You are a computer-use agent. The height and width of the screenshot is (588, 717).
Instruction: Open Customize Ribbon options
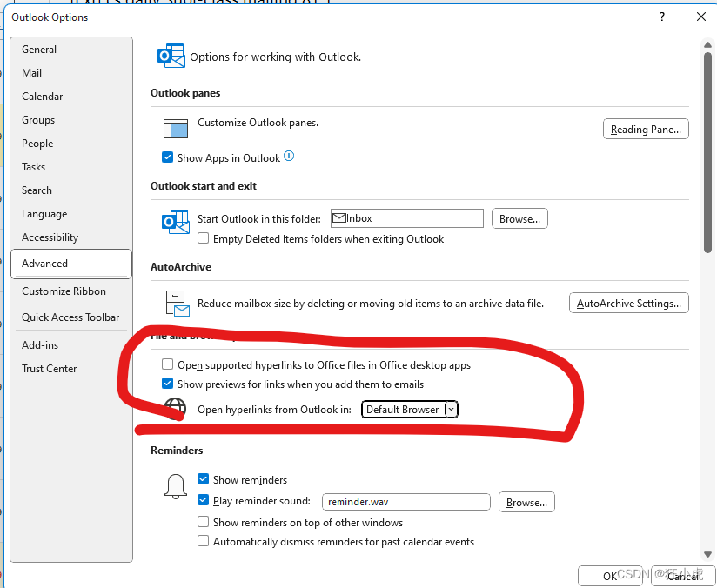pyautogui.click(x=71, y=291)
